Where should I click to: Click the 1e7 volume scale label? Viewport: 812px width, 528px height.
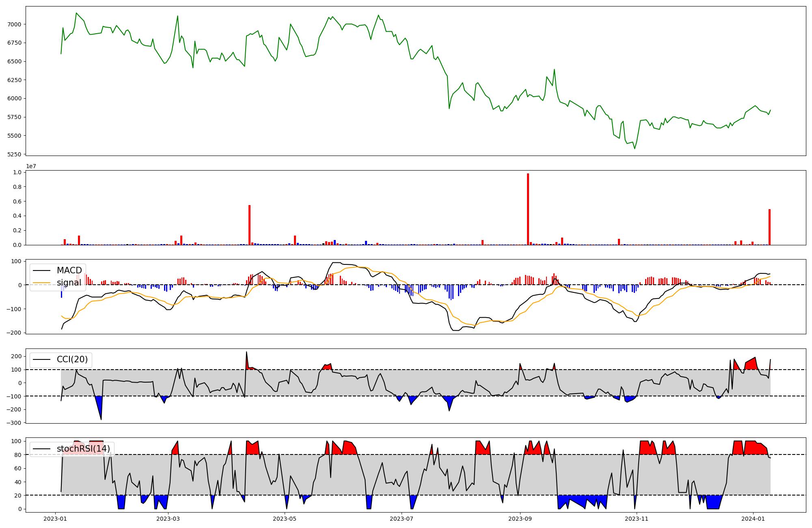click(x=32, y=166)
